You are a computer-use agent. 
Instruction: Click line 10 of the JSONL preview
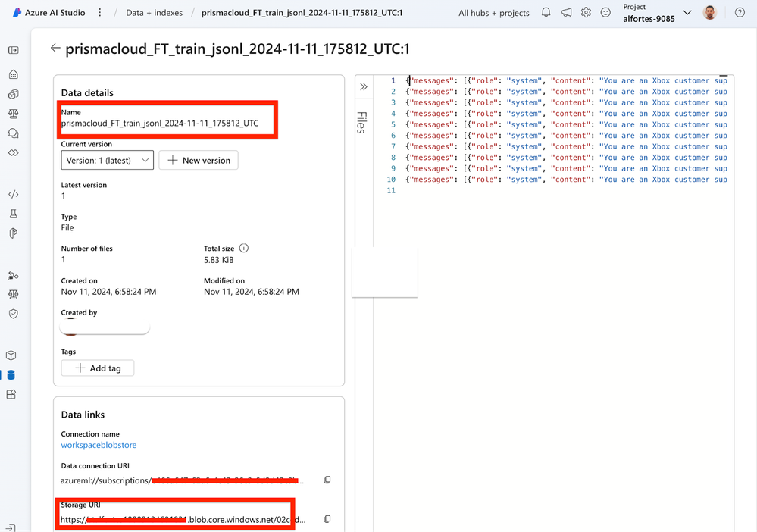coord(567,180)
